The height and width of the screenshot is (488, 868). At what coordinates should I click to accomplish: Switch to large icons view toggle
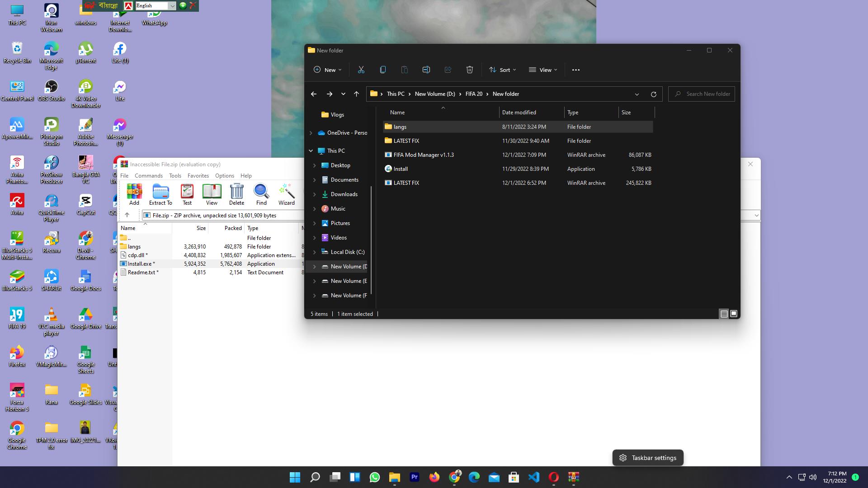coord(734,314)
